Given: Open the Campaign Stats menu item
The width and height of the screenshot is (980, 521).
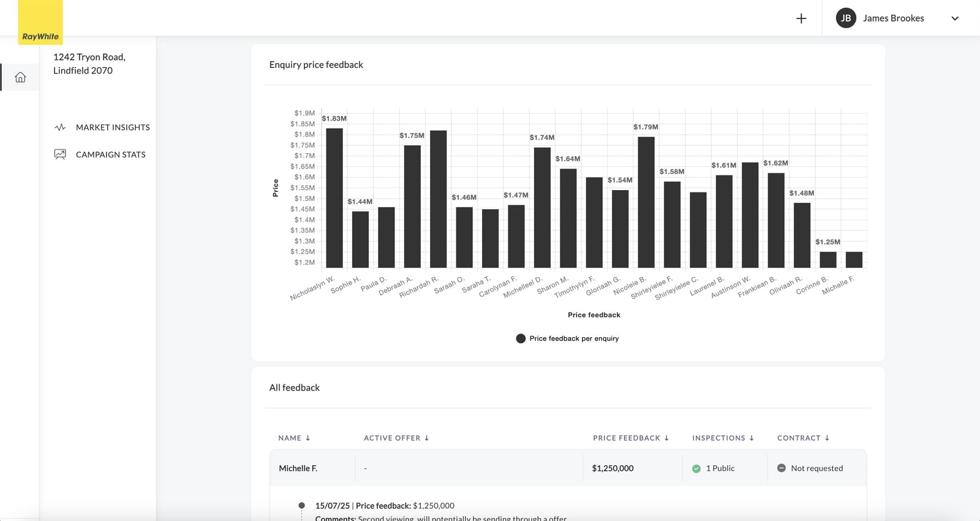Looking at the screenshot, I should pos(111,154).
